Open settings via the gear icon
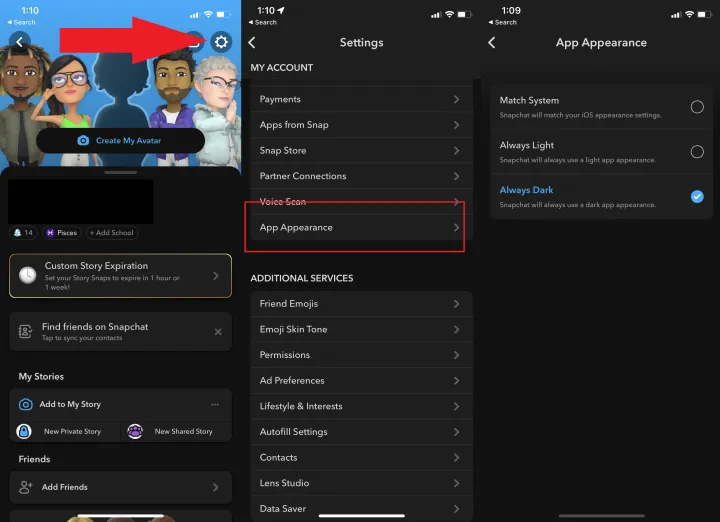720x522 pixels. pos(221,42)
